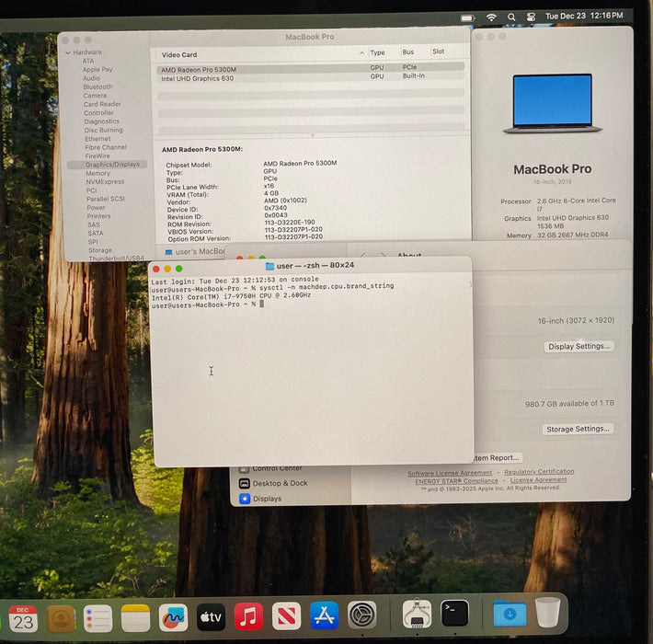Click the Desktop & Dock sidebar icon
Image resolution: width=653 pixels, height=644 pixels.
click(245, 484)
